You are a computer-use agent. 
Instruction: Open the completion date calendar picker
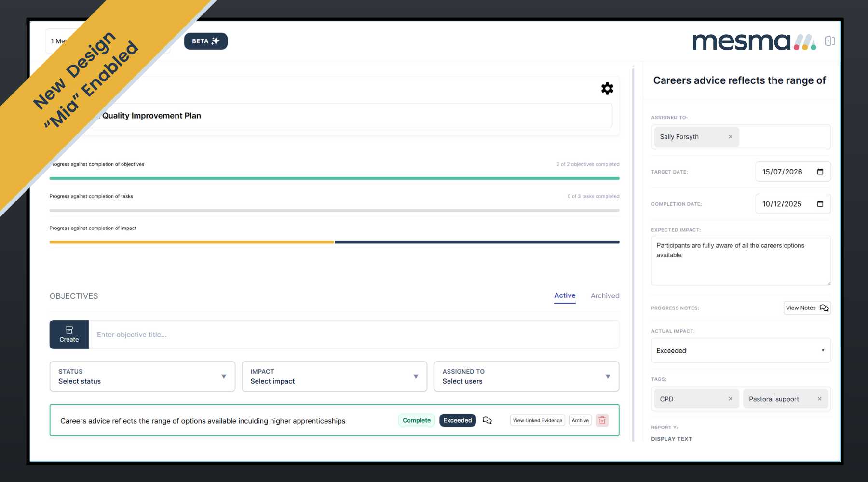(820, 204)
